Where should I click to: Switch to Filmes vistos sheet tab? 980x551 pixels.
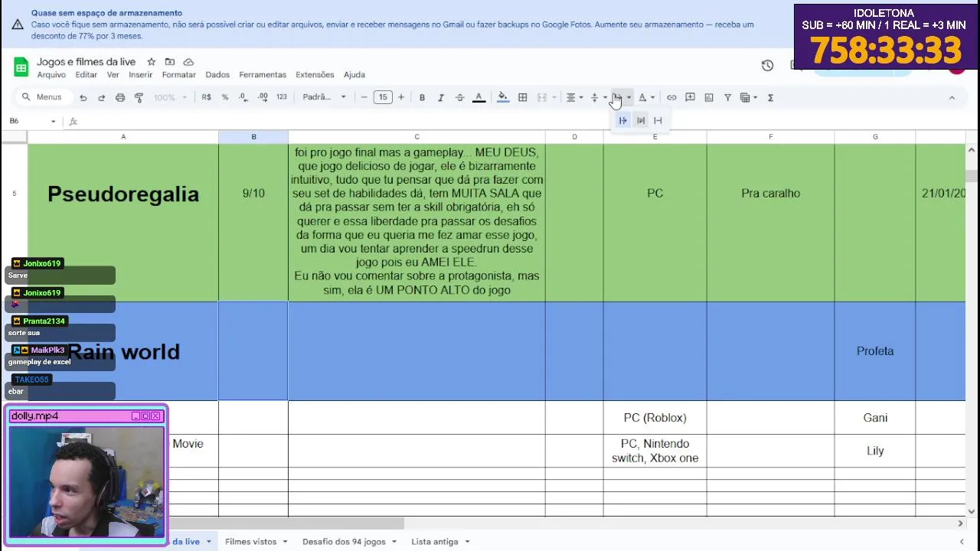pyautogui.click(x=250, y=542)
